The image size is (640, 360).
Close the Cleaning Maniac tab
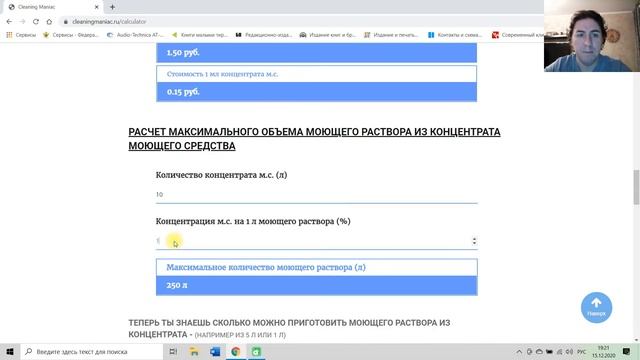(97, 7)
